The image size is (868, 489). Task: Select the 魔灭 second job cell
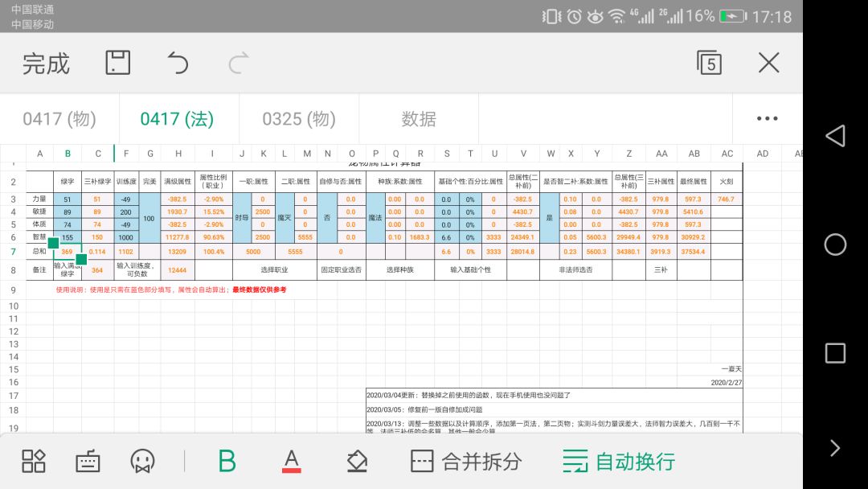tap(285, 218)
